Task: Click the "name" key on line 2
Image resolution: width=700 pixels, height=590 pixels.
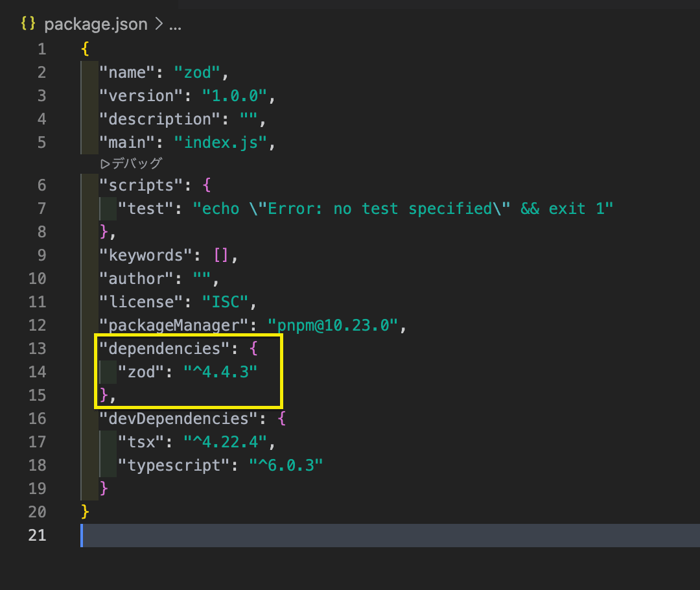Action: pyautogui.click(x=127, y=73)
